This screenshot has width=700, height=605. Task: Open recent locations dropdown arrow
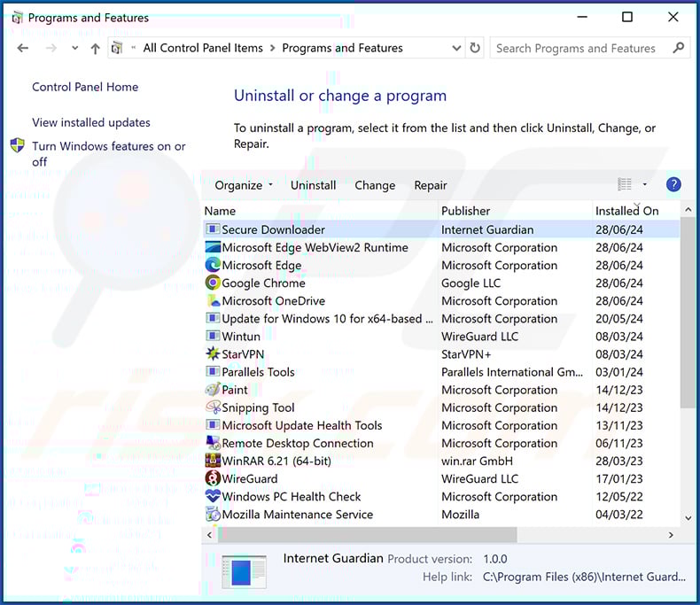pos(75,48)
